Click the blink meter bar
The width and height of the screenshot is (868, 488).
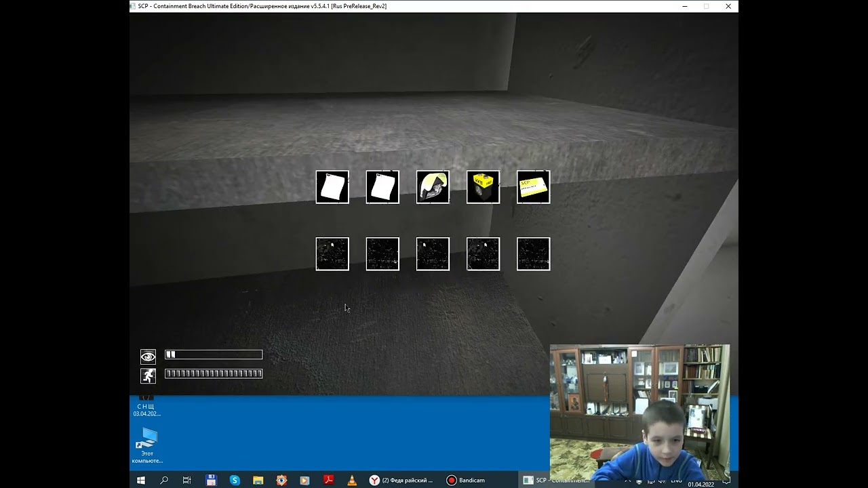(214, 354)
